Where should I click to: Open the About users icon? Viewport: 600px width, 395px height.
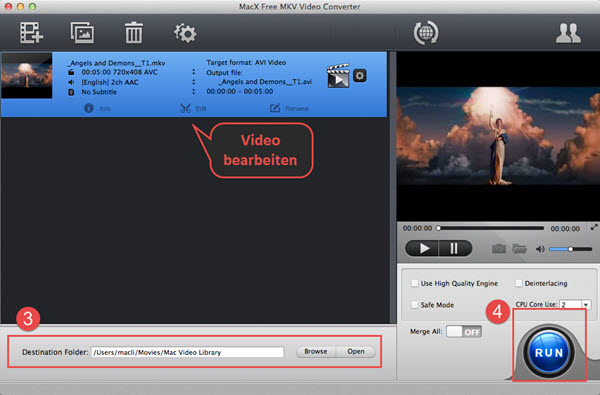click(568, 33)
